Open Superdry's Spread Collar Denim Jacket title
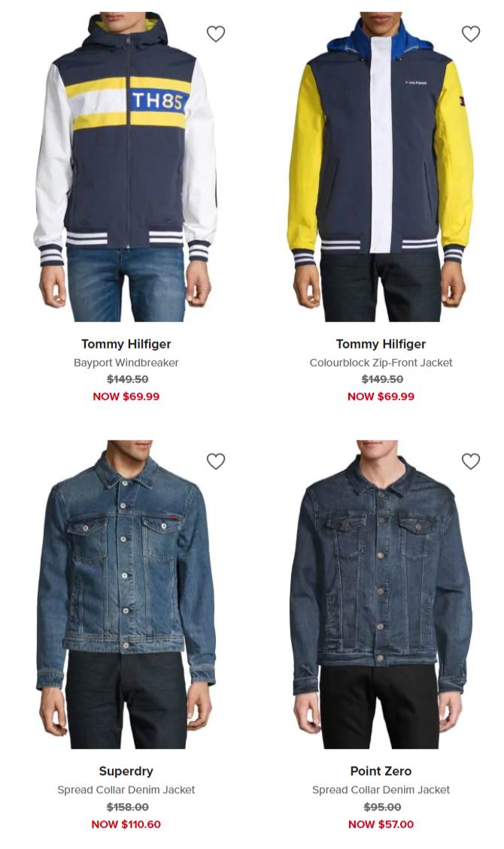 pyautogui.click(x=126, y=790)
